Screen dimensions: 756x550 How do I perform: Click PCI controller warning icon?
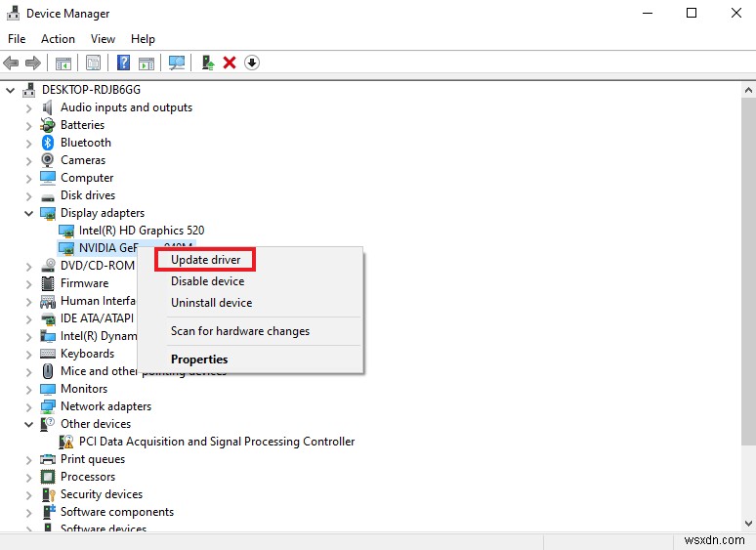tap(66, 442)
